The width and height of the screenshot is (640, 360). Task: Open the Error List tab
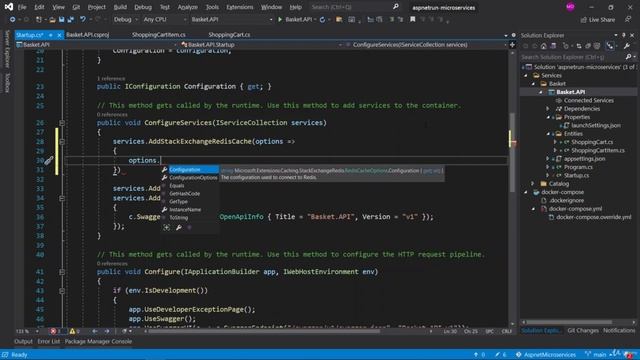pos(49,341)
